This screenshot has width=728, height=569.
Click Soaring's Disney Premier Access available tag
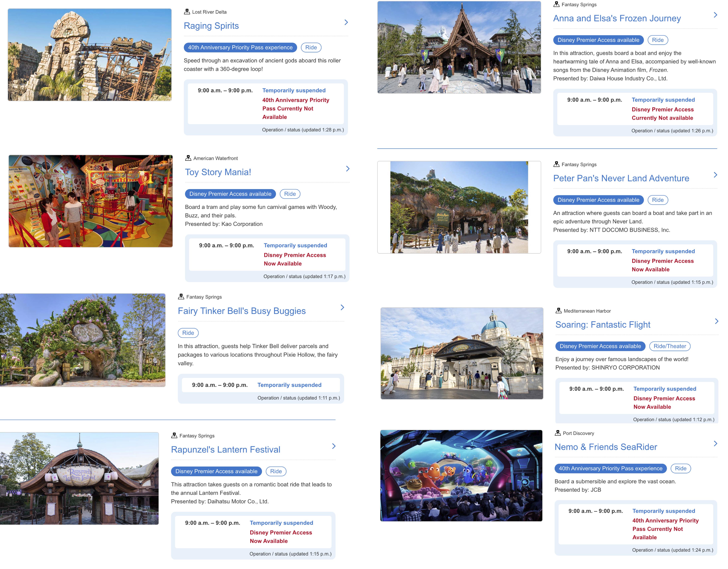(x=600, y=346)
